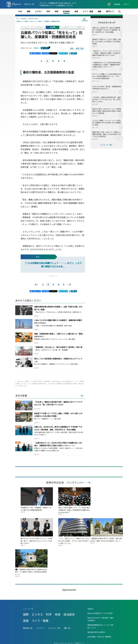Click the JBpress logo in header
The image size is (138, 644).
click(14, 4)
